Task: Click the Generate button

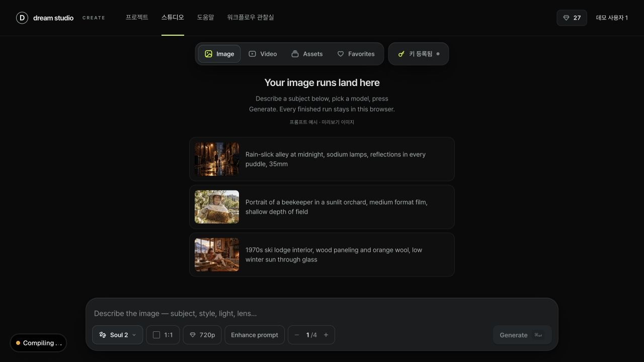Action: click(x=522, y=335)
